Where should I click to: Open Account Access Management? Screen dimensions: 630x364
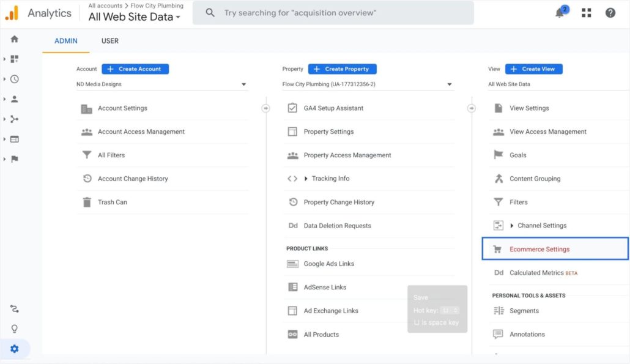[x=141, y=132]
